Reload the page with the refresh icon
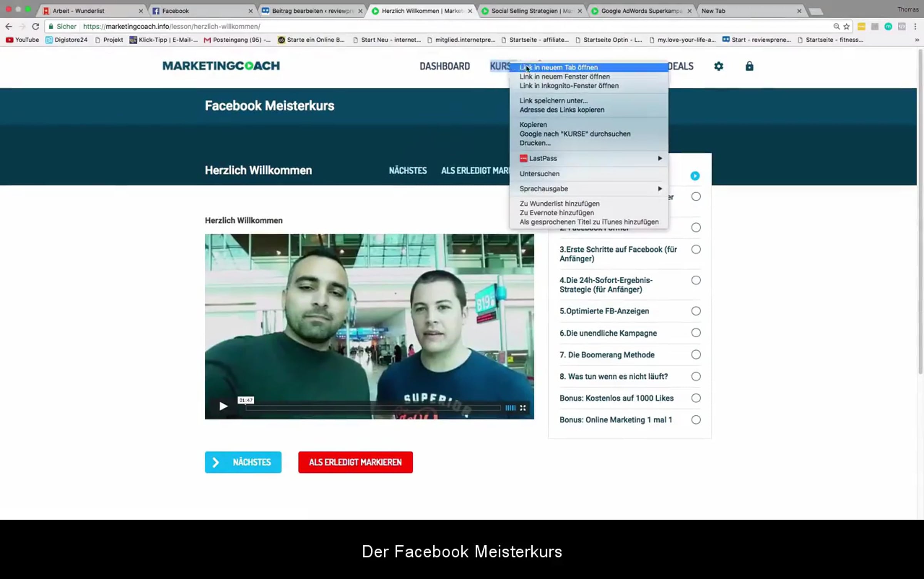 coord(35,27)
